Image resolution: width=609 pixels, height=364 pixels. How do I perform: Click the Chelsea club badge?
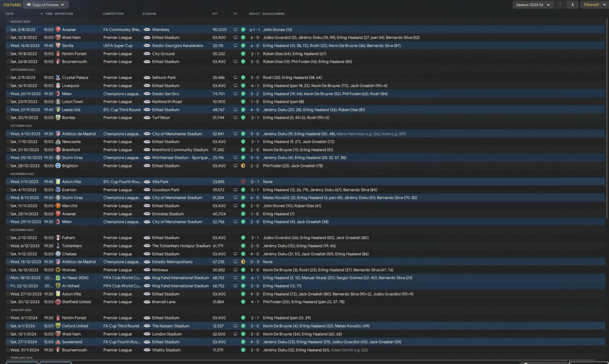pos(58,254)
